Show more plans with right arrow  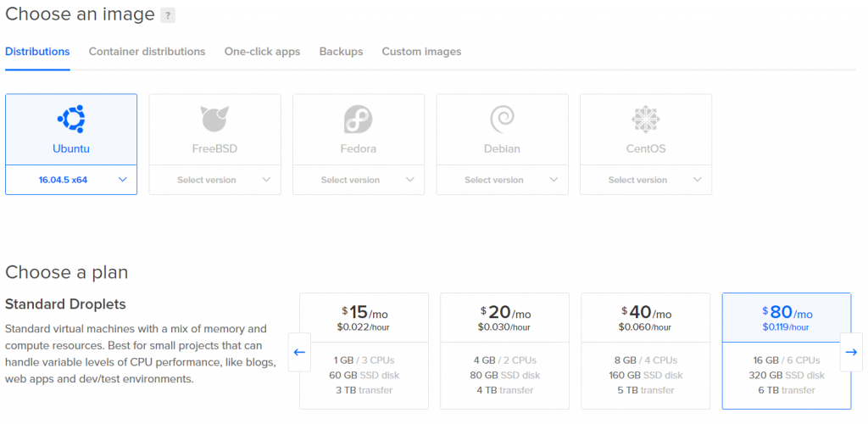pyautogui.click(x=851, y=352)
